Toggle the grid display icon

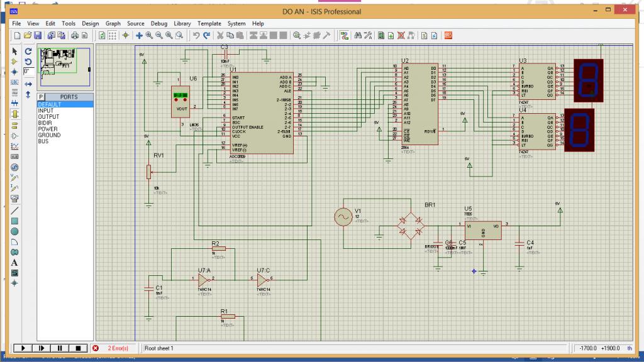click(x=113, y=35)
